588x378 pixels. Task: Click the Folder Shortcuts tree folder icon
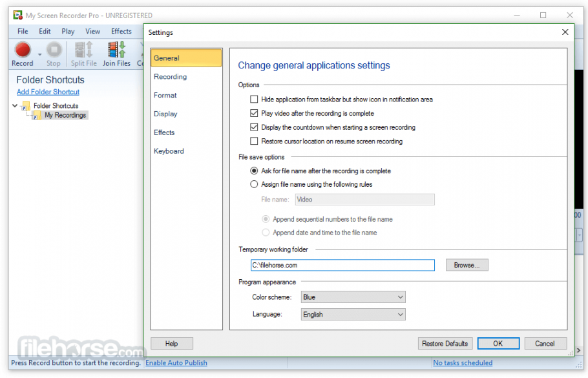point(26,106)
